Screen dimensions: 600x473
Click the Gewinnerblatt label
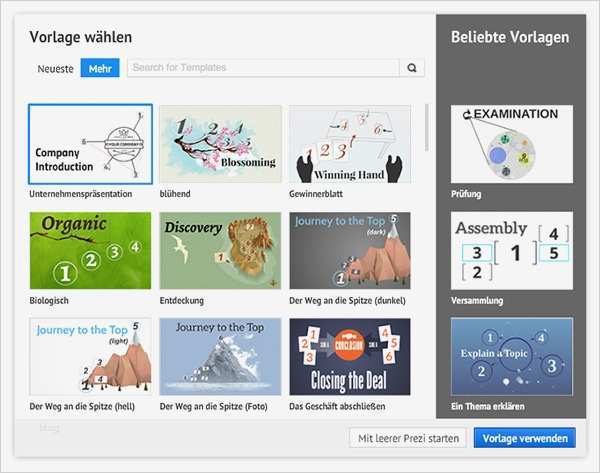tap(316, 194)
